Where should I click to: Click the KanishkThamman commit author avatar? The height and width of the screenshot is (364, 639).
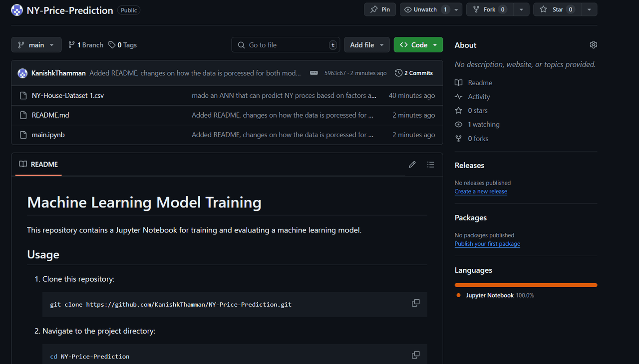22,73
